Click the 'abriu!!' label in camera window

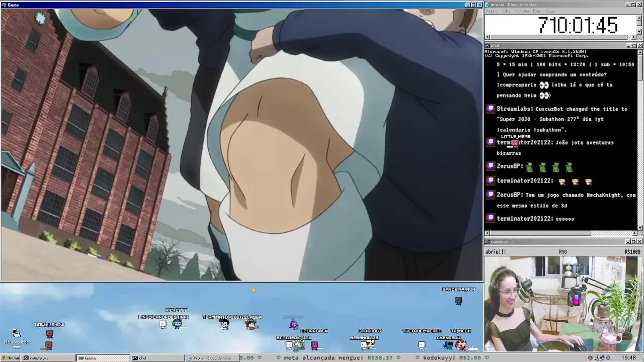click(496, 252)
